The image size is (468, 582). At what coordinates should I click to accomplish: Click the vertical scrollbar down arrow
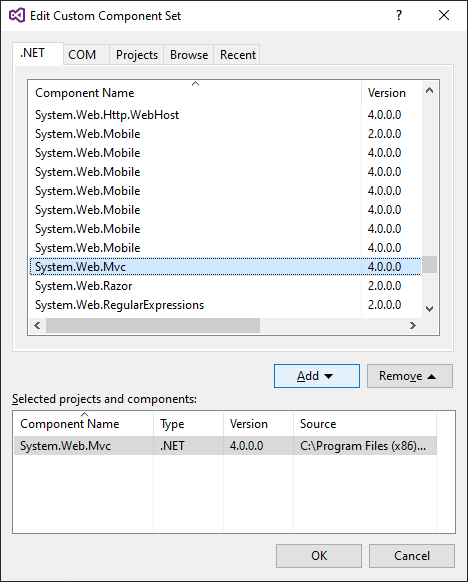(x=429, y=308)
